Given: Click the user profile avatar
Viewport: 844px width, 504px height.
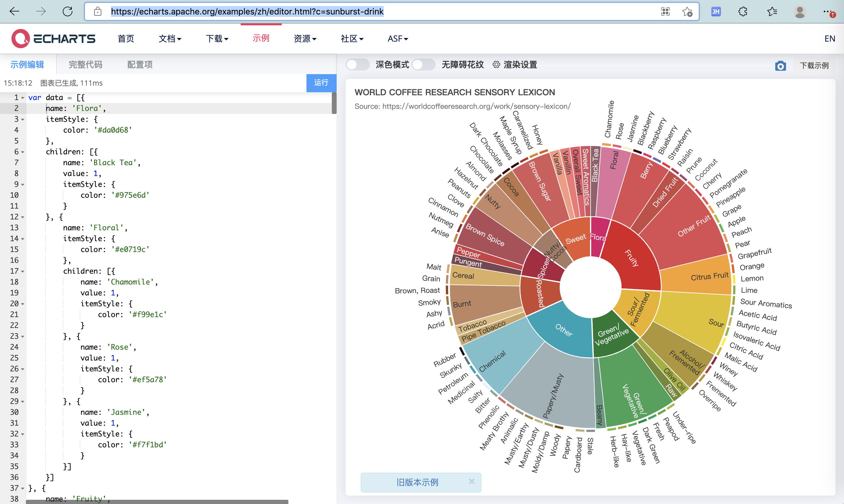Looking at the screenshot, I should pyautogui.click(x=800, y=11).
